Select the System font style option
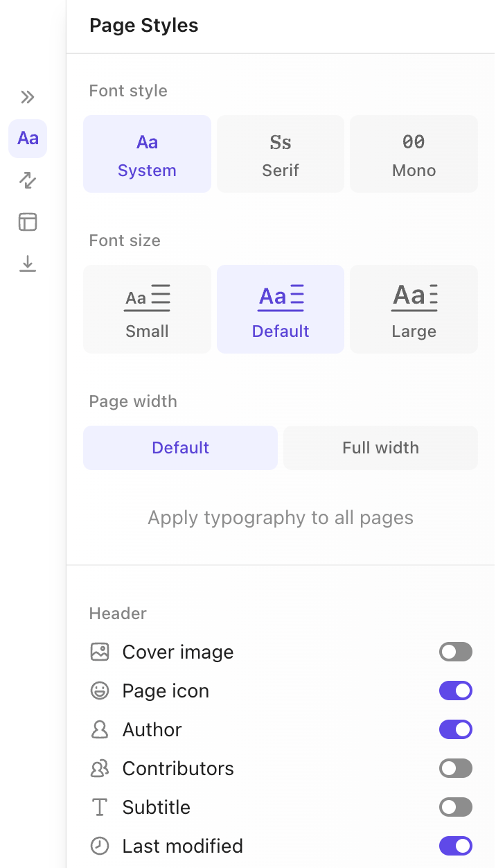This screenshot has width=496, height=868. click(x=147, y=153)
